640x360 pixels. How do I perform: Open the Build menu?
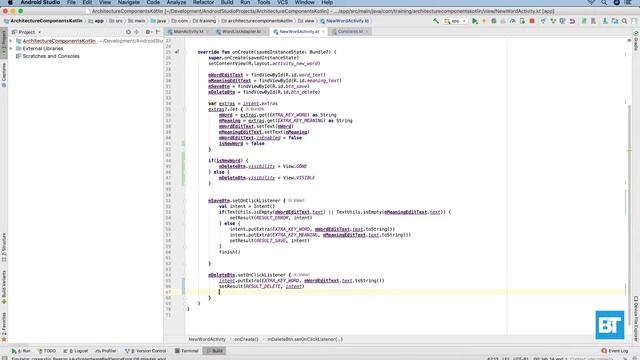point(227,2)
